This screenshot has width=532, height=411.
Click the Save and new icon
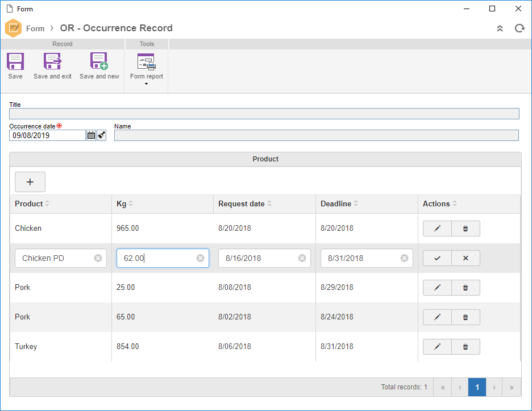click(x=99, y=61)
